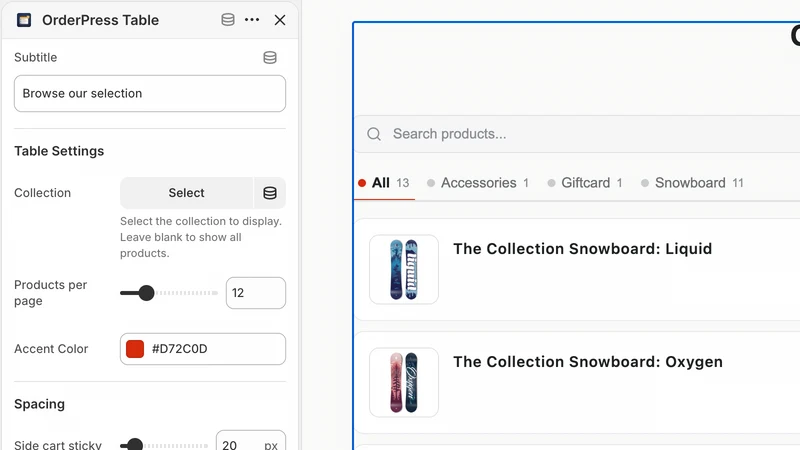The image size is (800, 450).
Task: Select the All products tab
Action: click(x=384, y=183)
